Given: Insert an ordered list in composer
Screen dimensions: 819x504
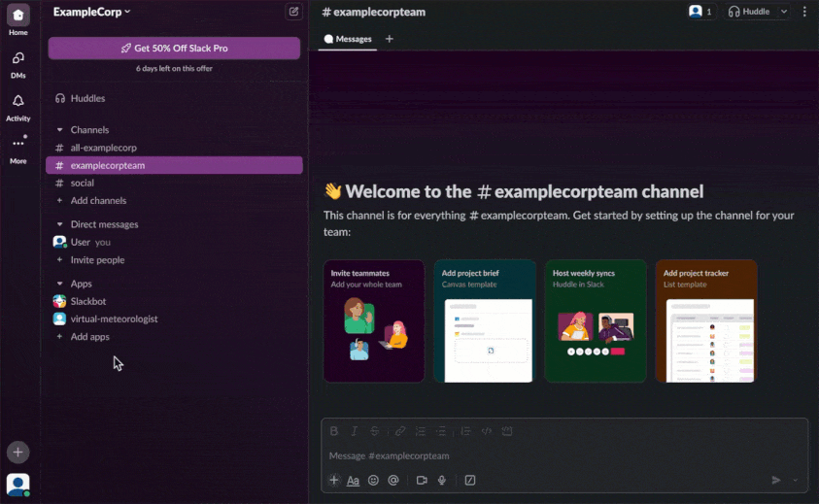Looking at the screenshot, I should pyautogui.click(x=421, y=431).
